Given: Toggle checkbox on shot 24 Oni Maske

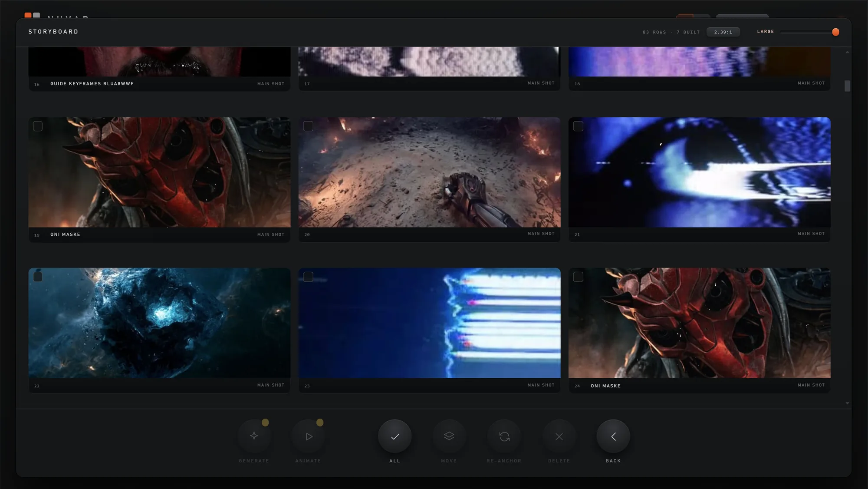Looking at the screenshot, I should (578, 277).
